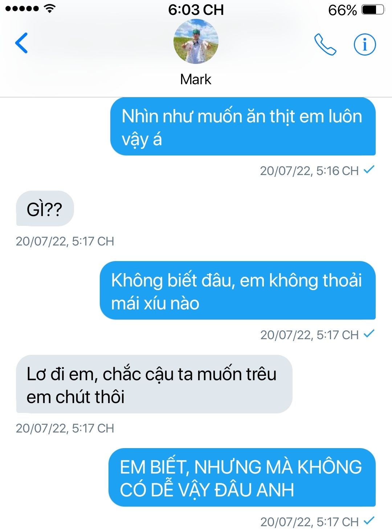Start a phone call with Mark
This screenshot has width=392, height=532.
point(325,44)
